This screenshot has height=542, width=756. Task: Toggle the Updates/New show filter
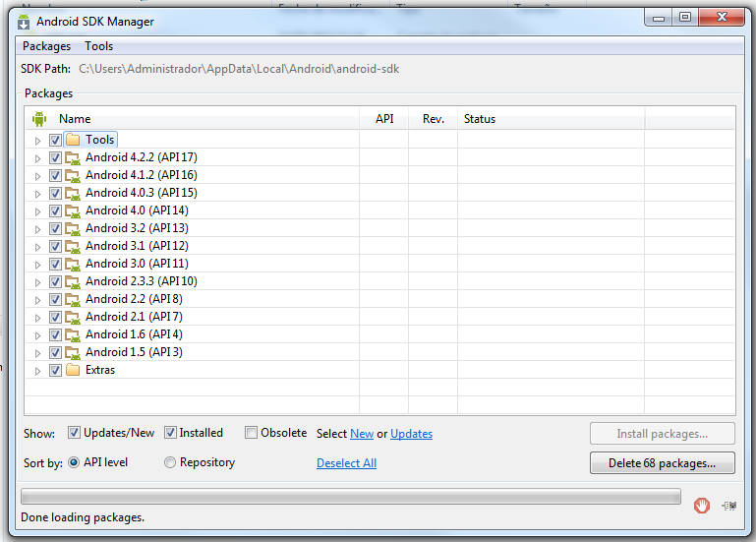(x=74, y=433)
